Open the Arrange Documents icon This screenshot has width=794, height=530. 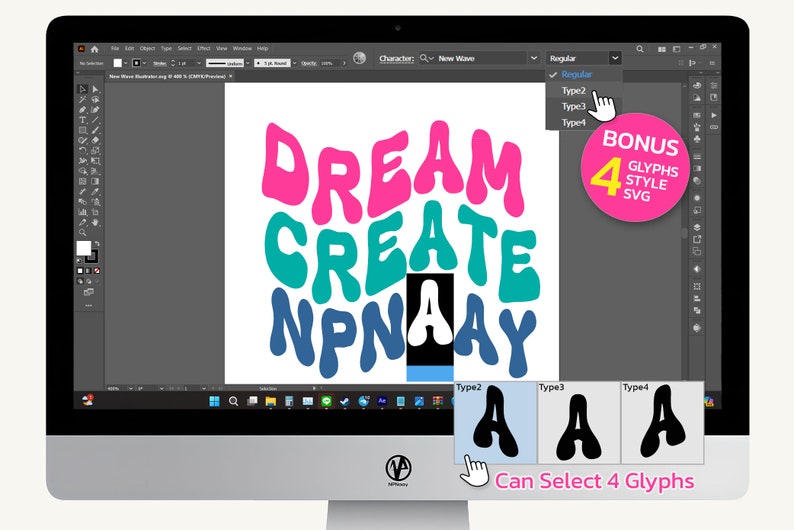click(x=662, y=49)
